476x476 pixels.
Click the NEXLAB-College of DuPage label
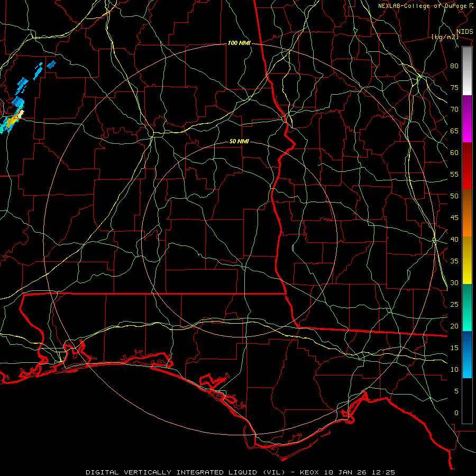(x=422, y=6)
